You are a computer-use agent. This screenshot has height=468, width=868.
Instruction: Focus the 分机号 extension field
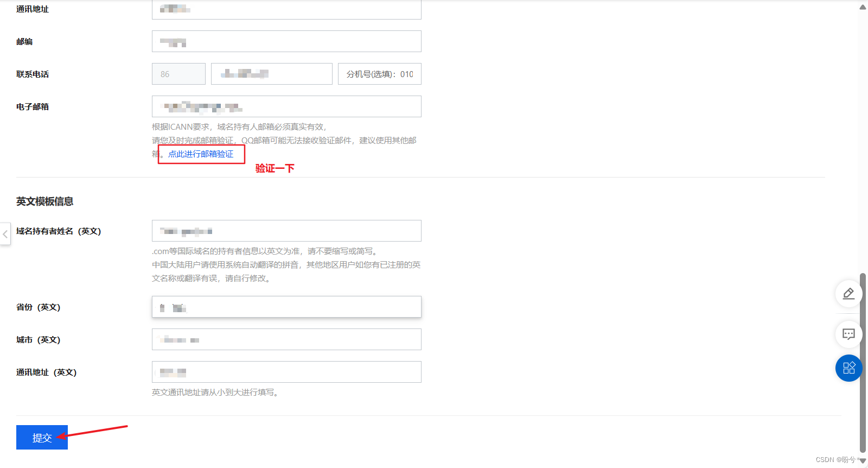(x=380, y=74)
